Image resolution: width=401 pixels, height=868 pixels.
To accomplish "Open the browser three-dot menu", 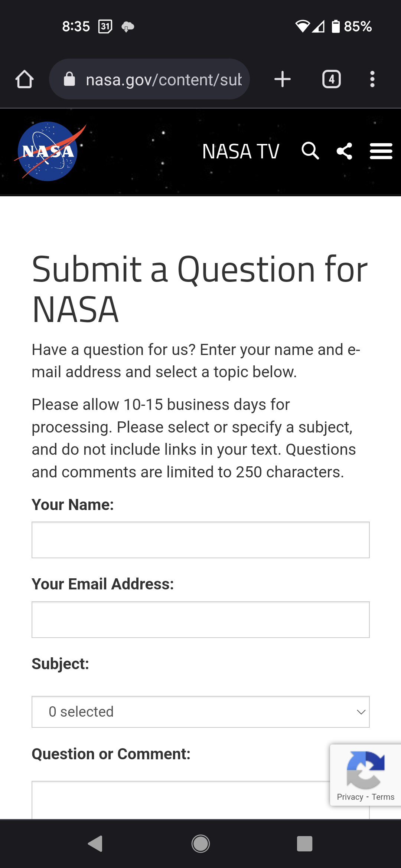I will (372, 79).
